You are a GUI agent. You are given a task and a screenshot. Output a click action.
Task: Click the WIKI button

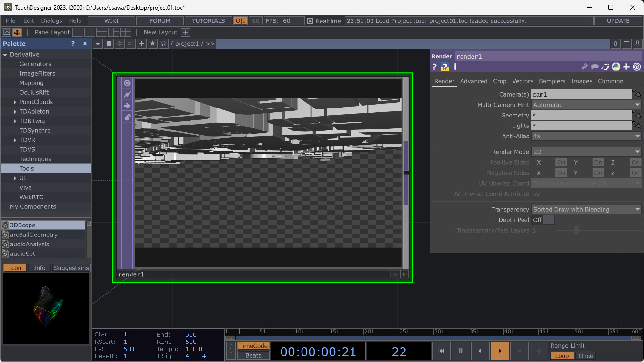point(111,20)
